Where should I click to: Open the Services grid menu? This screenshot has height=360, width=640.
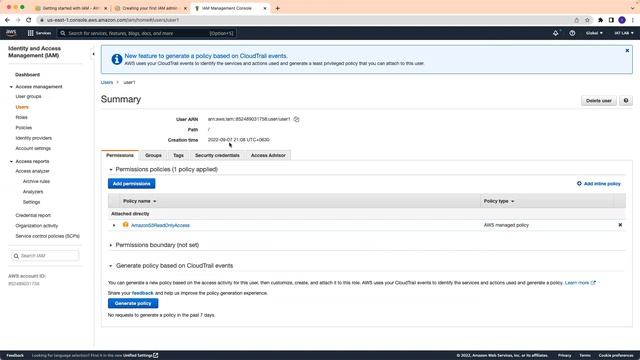pyautogui.click(x=39, y=33)
